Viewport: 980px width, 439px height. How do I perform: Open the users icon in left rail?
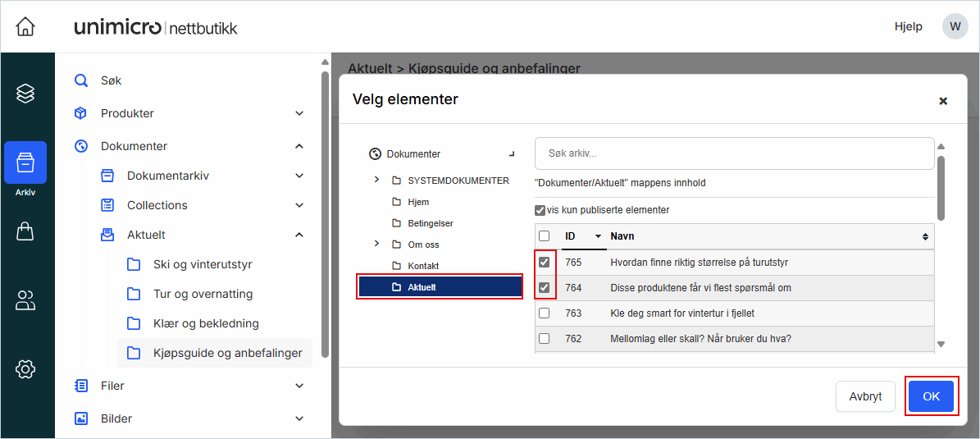[x=25, y=300]
